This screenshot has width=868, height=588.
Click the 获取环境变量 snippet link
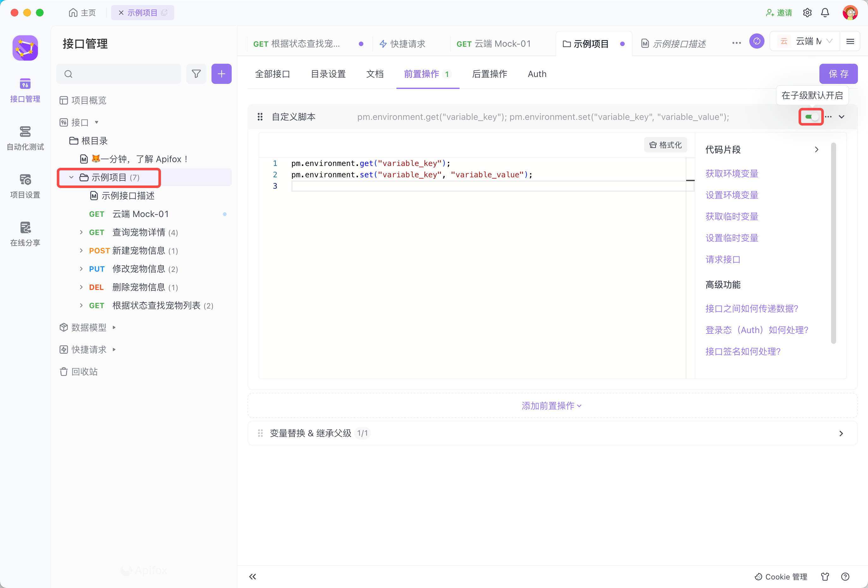pos(732,173)
